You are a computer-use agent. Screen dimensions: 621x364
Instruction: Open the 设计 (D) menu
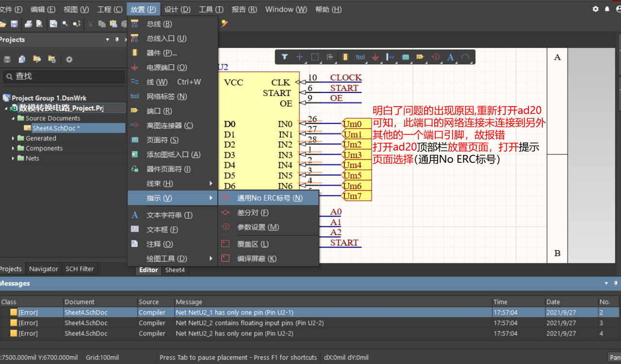(x=177, y=9)
